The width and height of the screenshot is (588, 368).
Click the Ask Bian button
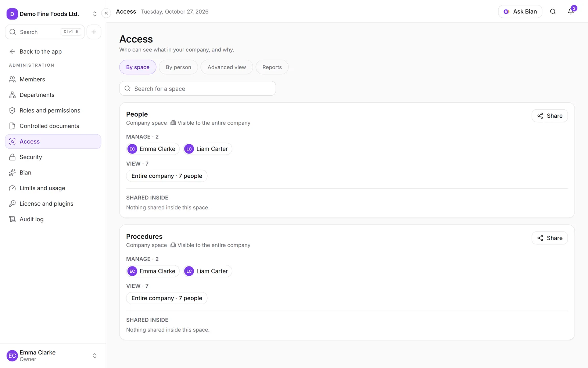(x=520, y=11)
